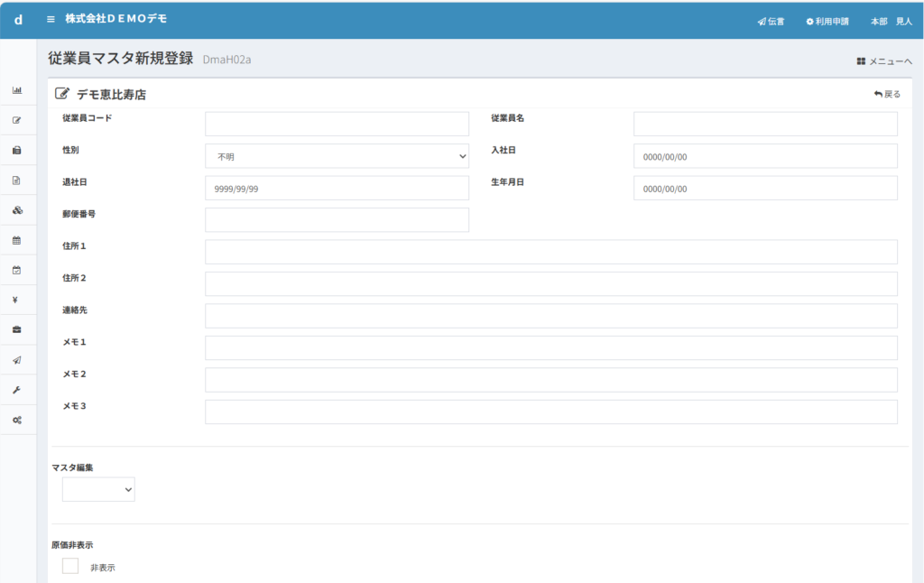Click the 戻る back link

(x=887, y=94)
